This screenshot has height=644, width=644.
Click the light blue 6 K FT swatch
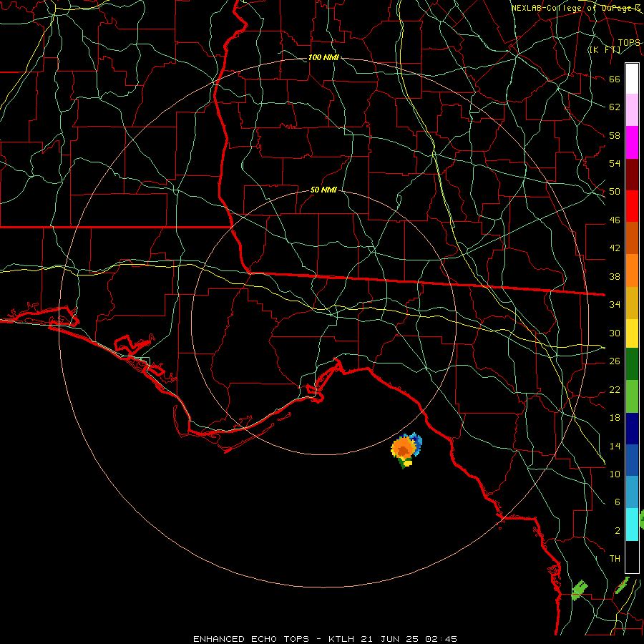[x=632, y=492]
